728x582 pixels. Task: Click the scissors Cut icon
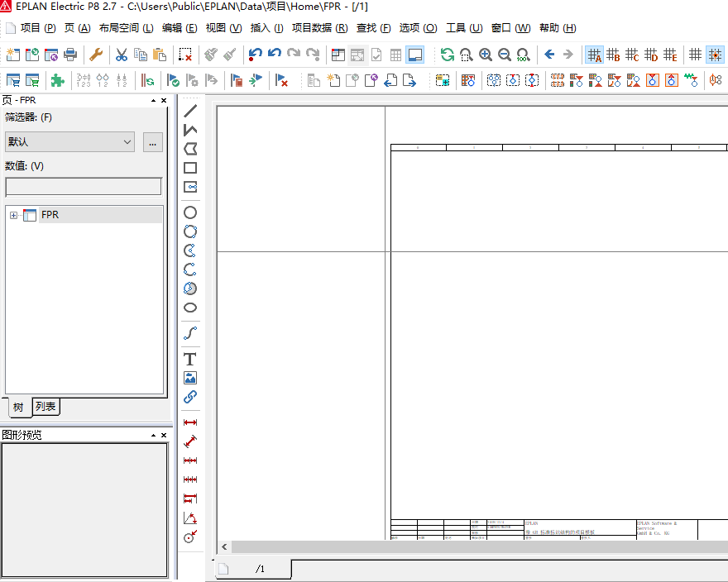tap(121, 55)
